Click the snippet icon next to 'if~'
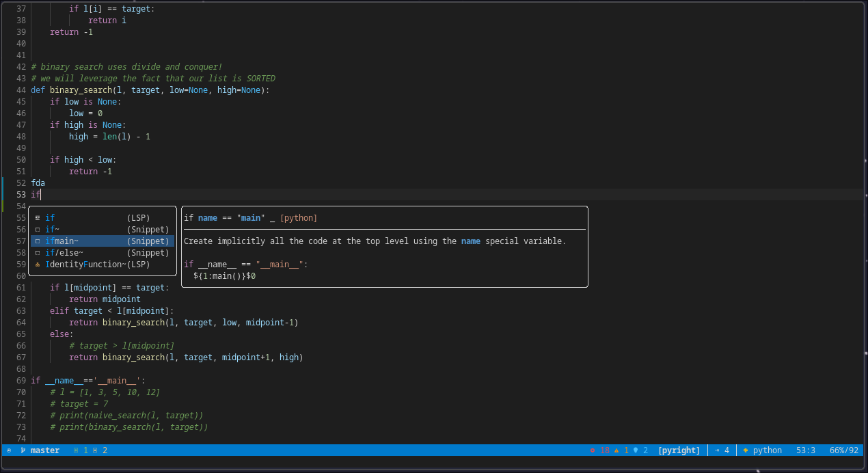The image size is (868, 473). click(x=37, y=230)
